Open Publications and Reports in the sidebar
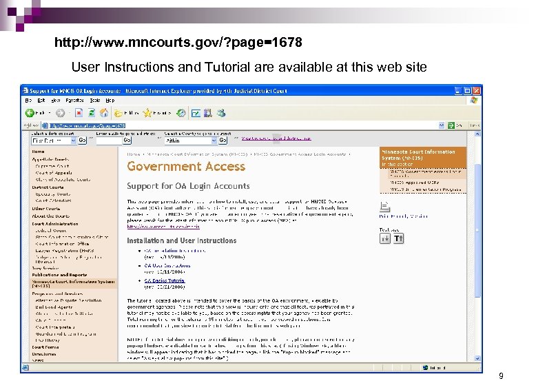The image size is (536, 392). [59, 275]
